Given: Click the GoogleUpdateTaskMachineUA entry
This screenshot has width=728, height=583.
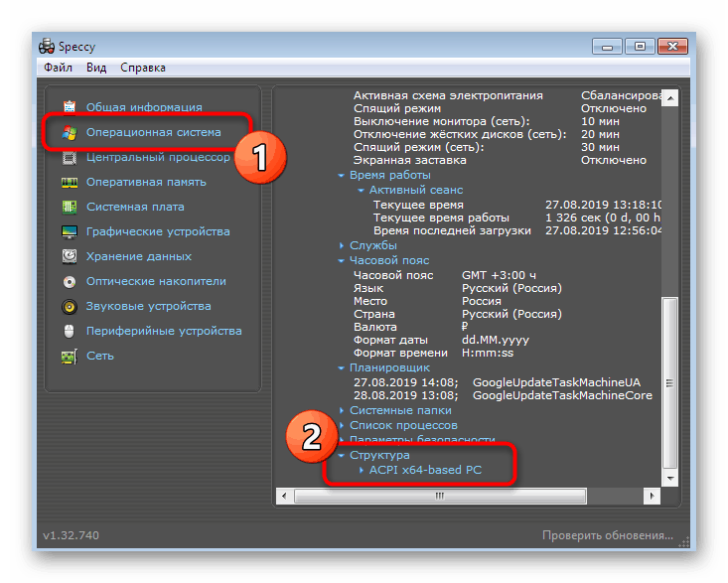Looking at the screenshot, I should point(556,383).
